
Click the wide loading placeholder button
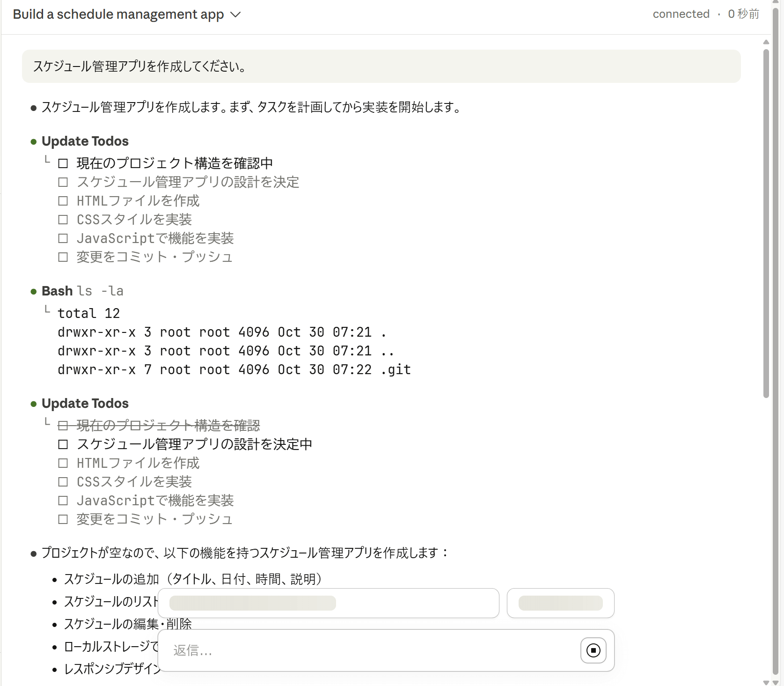click(x=328, y=603)
